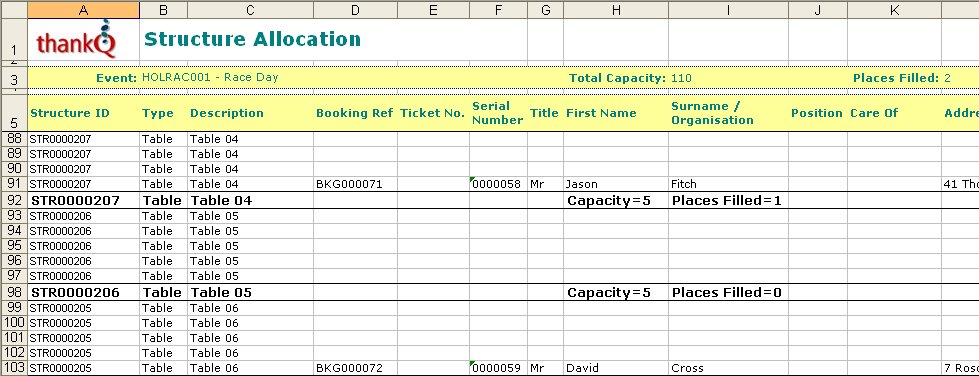Click the Booking Ref column heading

[x=355, y=113]
